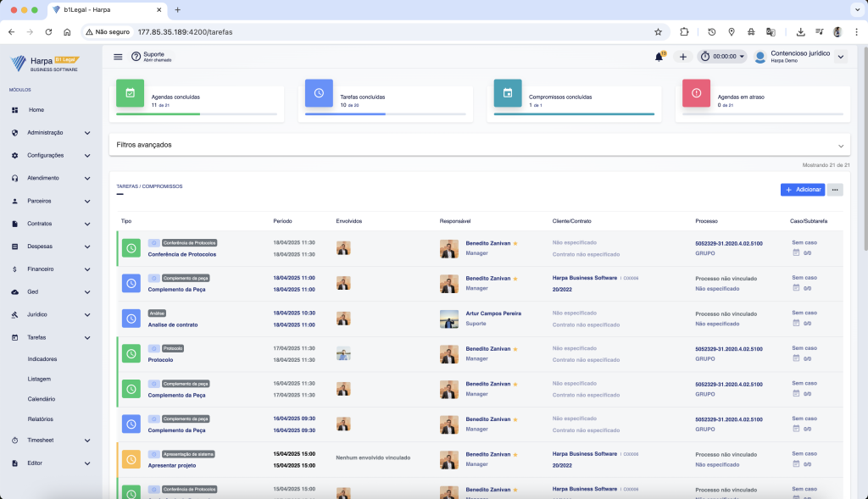Click the Jurídico gavel icon
Screen dimensions: 868x499
click(x=15, y=314)
